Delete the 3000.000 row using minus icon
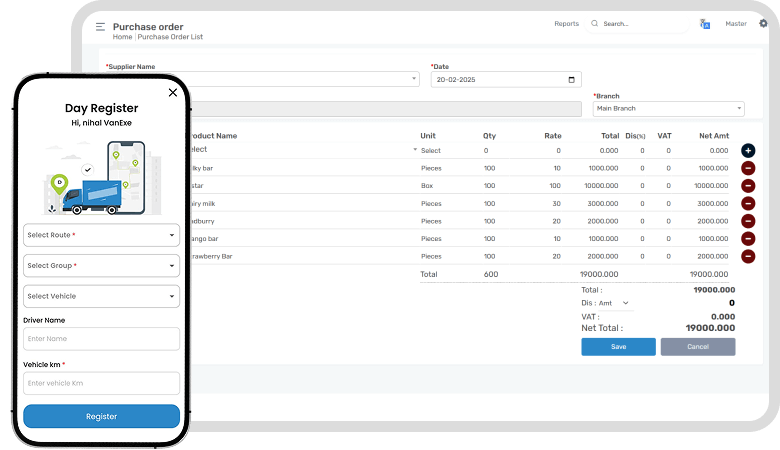 (x=748, y=203)
